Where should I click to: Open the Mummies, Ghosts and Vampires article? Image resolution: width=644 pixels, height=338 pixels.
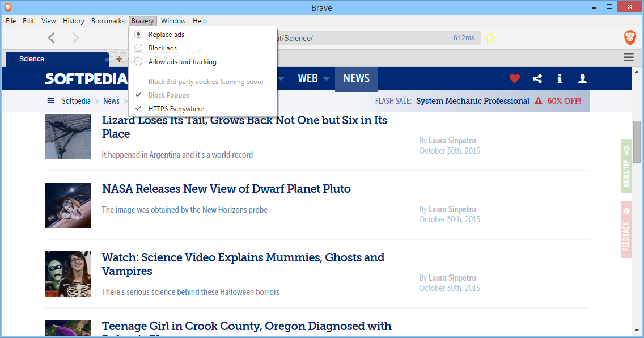[243, 264]
